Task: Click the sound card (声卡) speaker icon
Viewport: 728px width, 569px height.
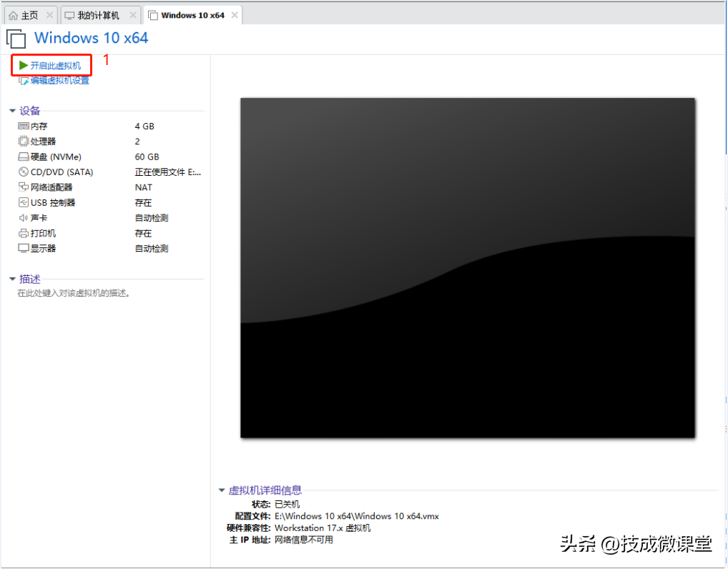Action: coord(23,218)
